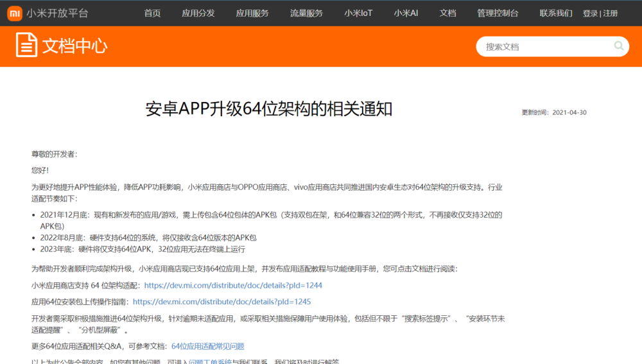
Task: Go to the 小米AI section
Action: [406, 13]
